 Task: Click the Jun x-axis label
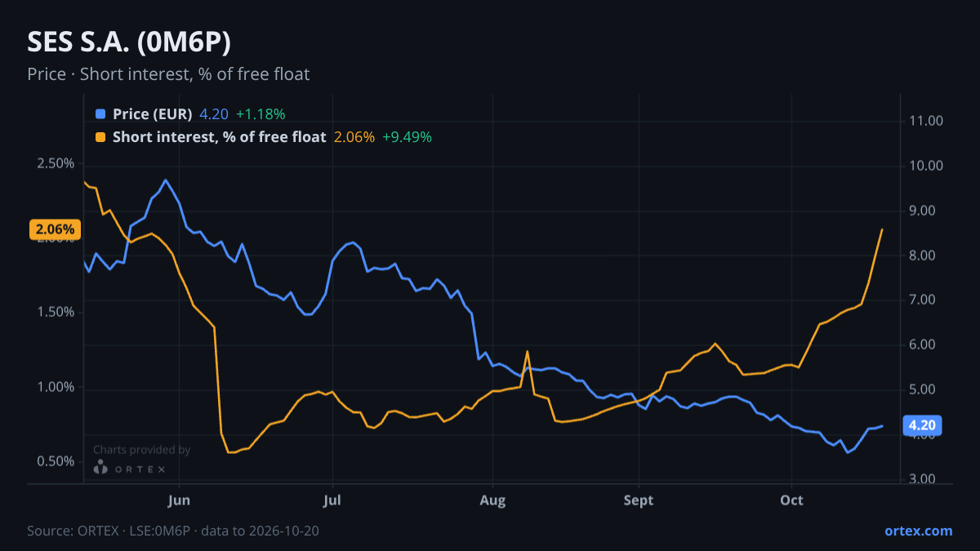coord(179,500)
